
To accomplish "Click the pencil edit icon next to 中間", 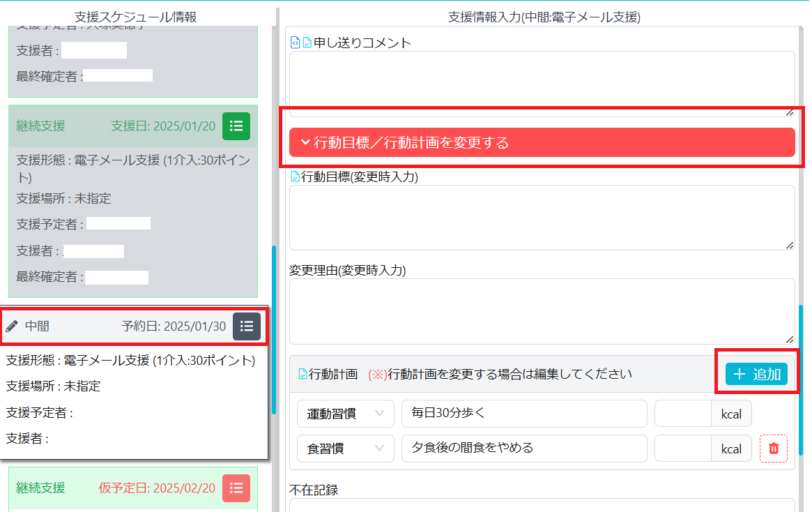I will tap(13, 325).
